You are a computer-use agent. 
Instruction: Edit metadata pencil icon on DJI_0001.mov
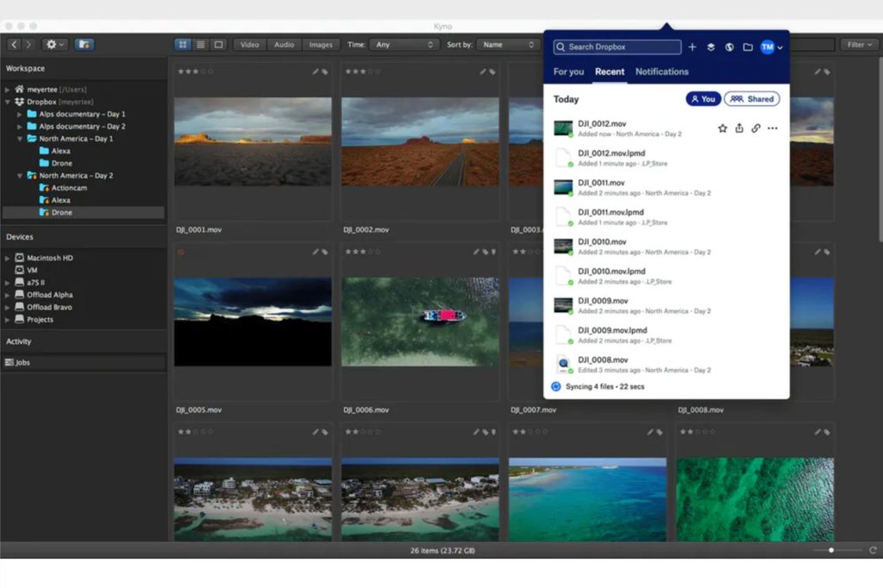pos(316,72)
